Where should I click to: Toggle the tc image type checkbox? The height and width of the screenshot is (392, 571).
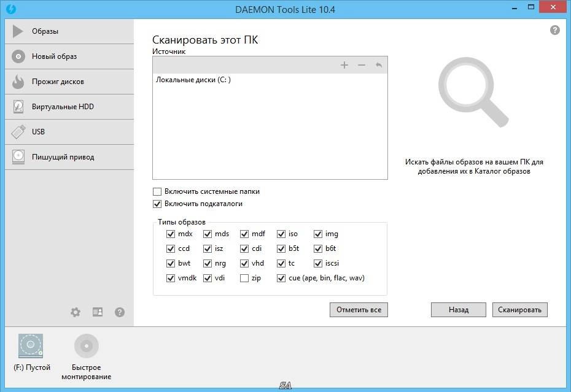[281, 263]
